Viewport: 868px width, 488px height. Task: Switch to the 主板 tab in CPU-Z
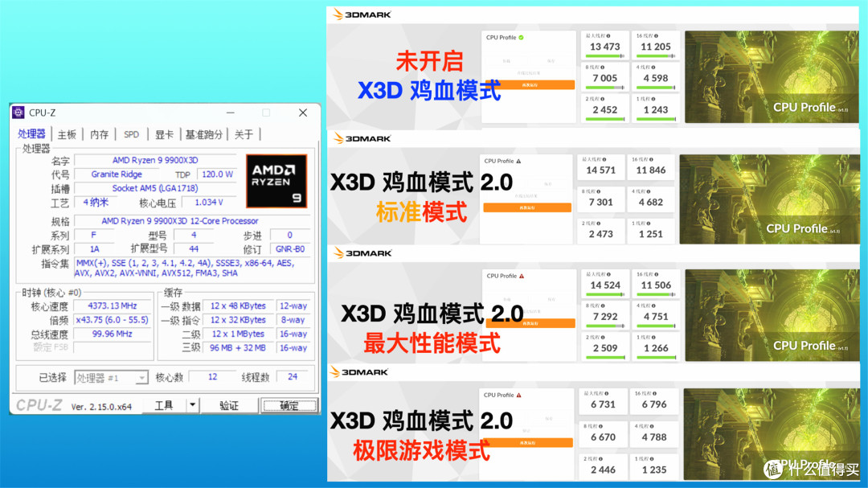coord(67,134)
